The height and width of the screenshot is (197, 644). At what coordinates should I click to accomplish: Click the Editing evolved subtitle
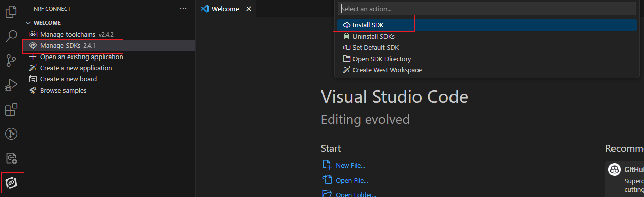365,120
